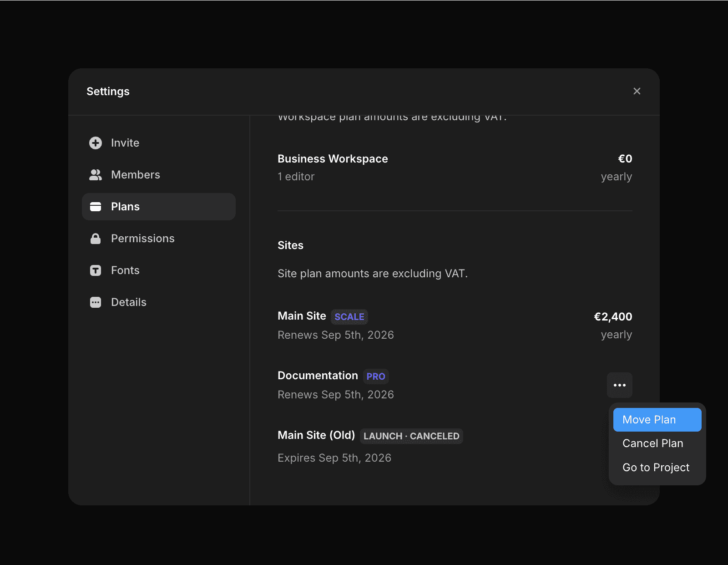Click the SCALE plan badge
Viewport: 728px width, 565px height.
tap(349, 316)
